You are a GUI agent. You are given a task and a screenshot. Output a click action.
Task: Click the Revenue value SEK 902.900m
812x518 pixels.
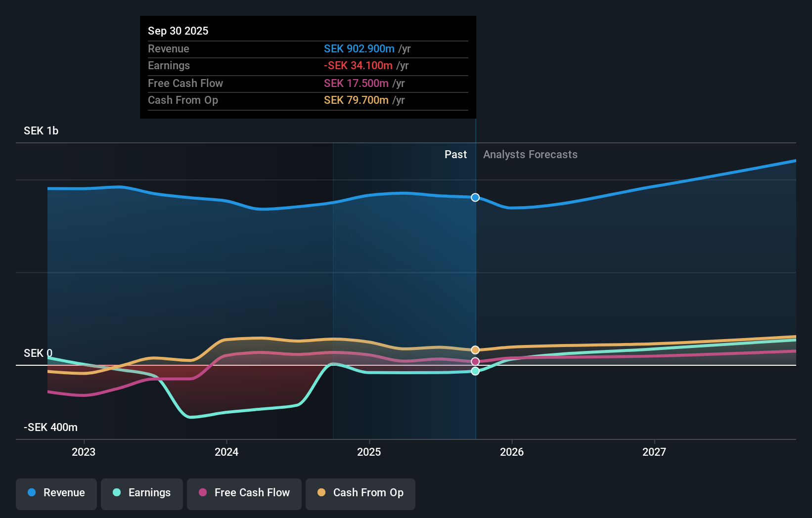point(359,49)
